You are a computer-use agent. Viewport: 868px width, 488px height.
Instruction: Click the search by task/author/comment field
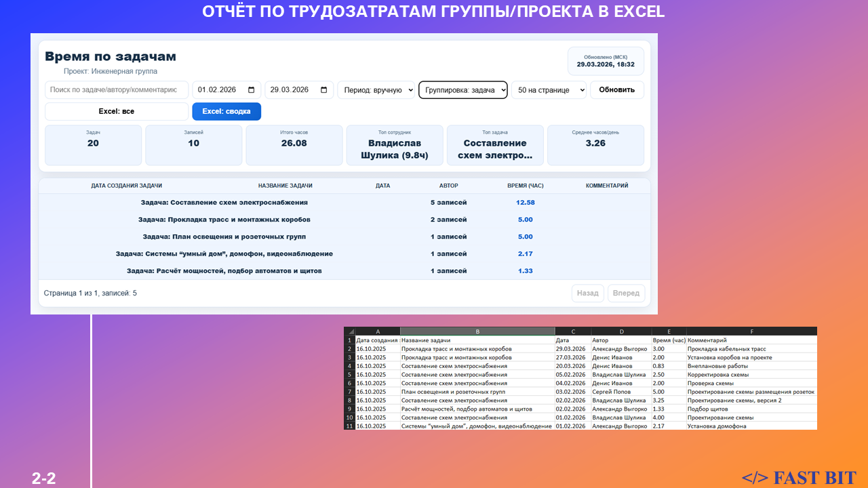click(x=117, y=90)
